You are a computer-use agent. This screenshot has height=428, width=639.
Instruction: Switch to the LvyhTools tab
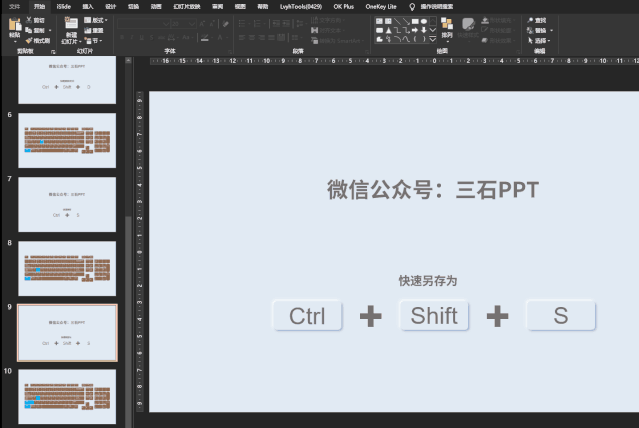tap(301, 7)
